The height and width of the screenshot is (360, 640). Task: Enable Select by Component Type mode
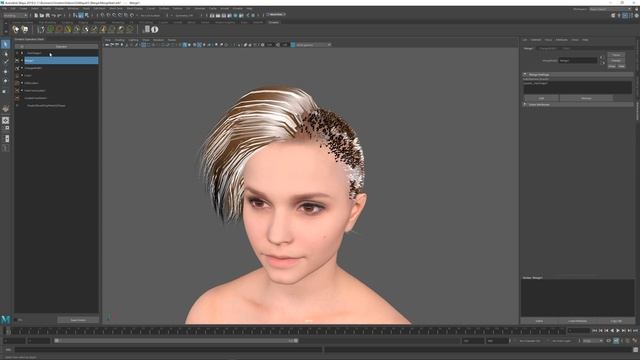87,15
